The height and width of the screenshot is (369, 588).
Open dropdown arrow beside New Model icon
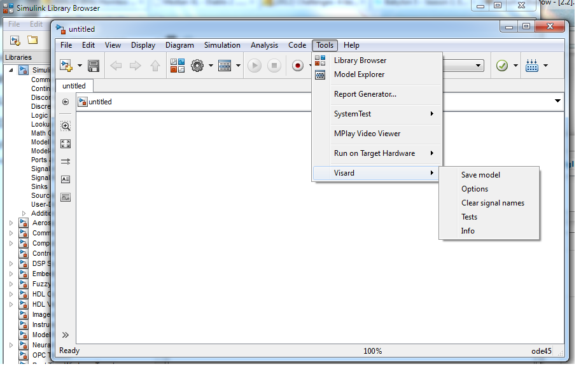(80, 66)
